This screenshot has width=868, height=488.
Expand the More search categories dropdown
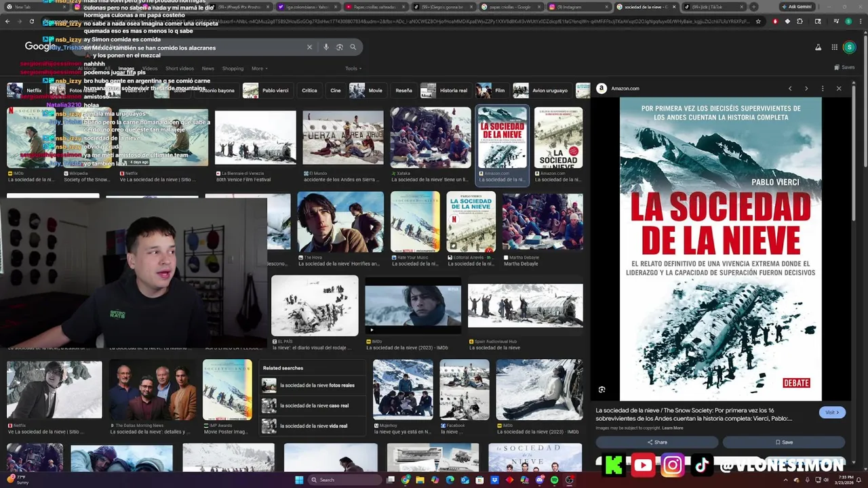tap(259, 68)
